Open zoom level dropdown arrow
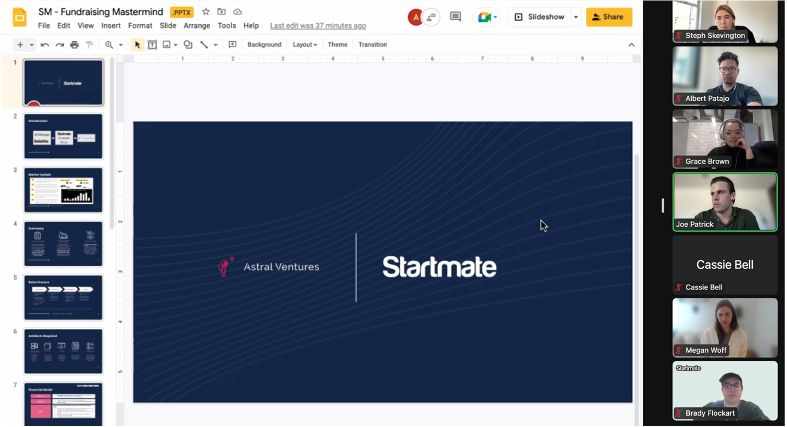The width and height of the screenshot is (787, 427). pyautogui.click(x=121, y=45)
